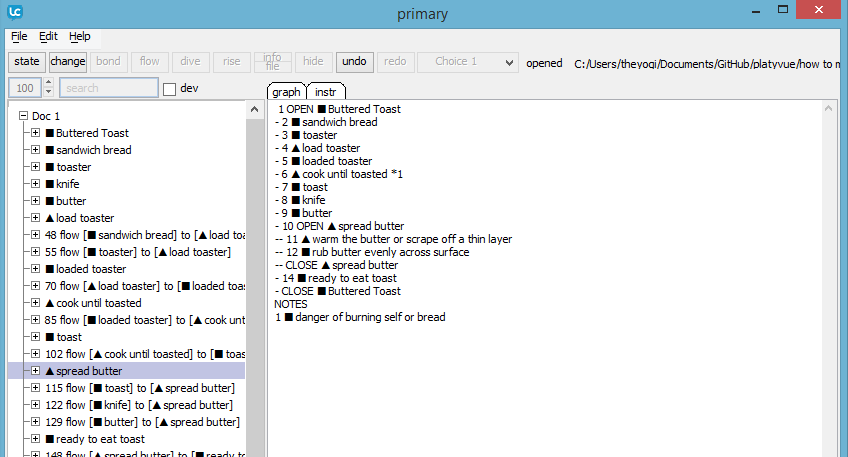848x457 pixels.
Task: Expand the spread butter tree node
Action: click(36, 371)
